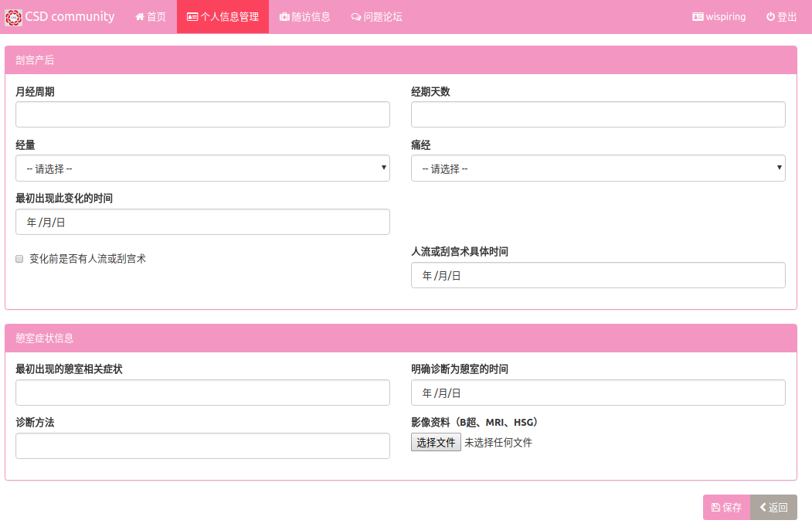Screen dimensions: 812x527
Task: Click the 最初出现此变化的时间 date field
Action: (x=202, y=223)
